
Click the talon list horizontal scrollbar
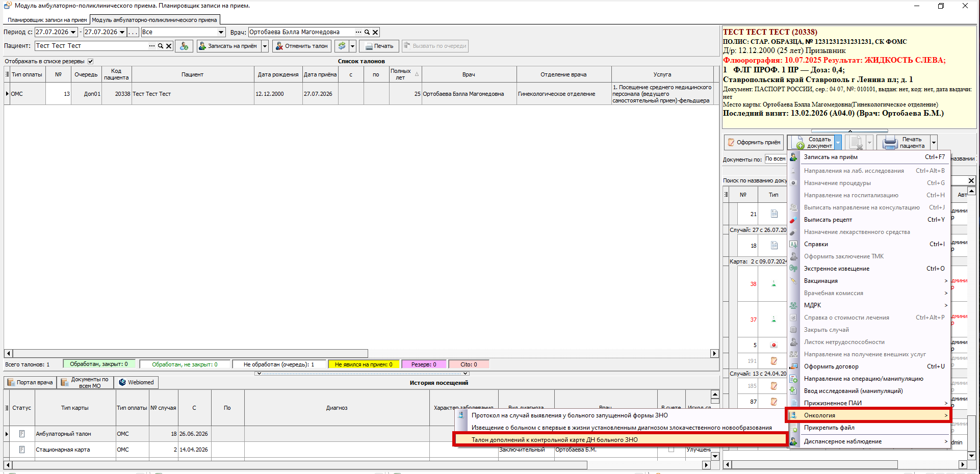(x=361, y=353)
